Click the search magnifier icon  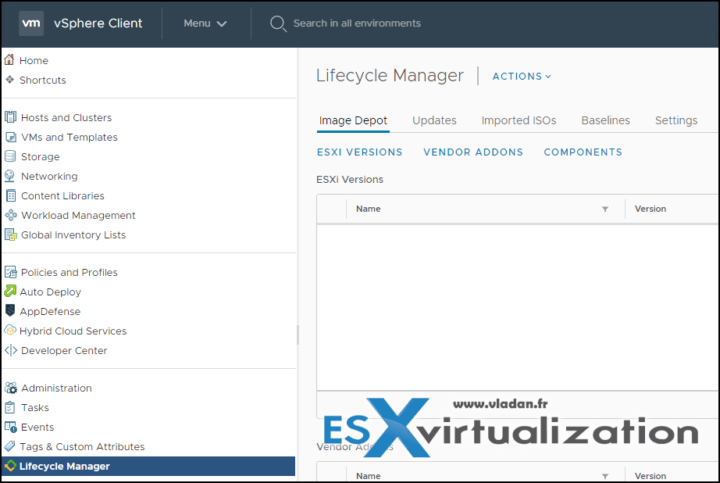tap(278, 23)
